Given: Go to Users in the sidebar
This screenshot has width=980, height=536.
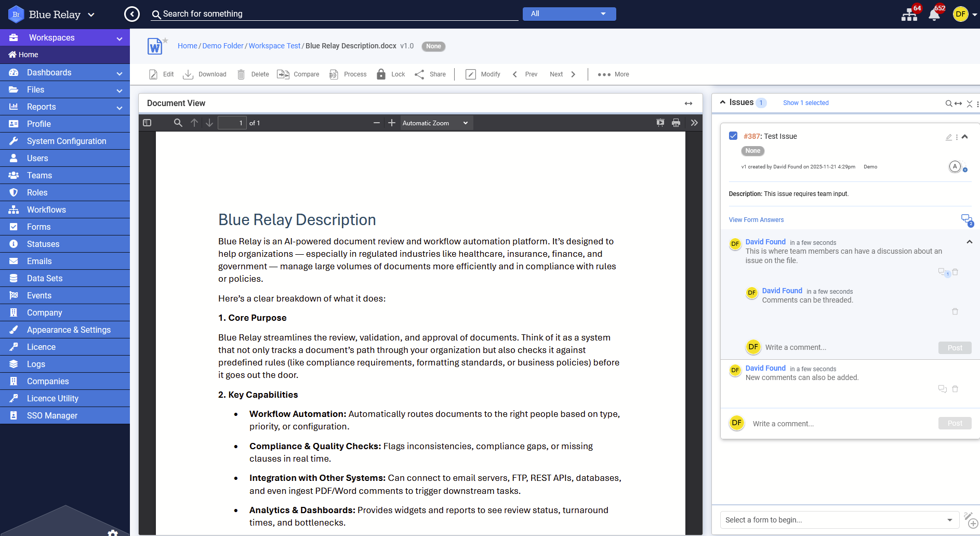Looking at the screenshot, I should pos(65,159).
